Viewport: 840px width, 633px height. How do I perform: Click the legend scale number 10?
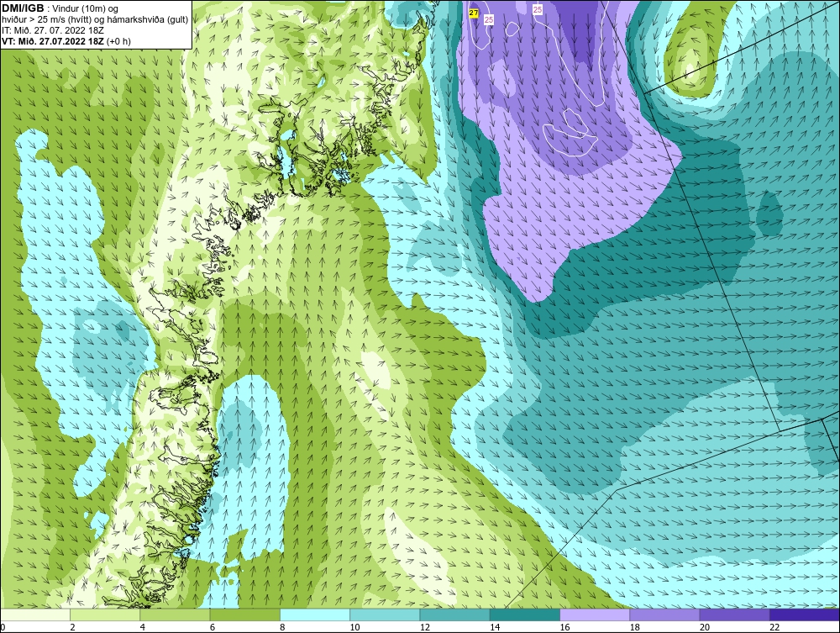354,628
